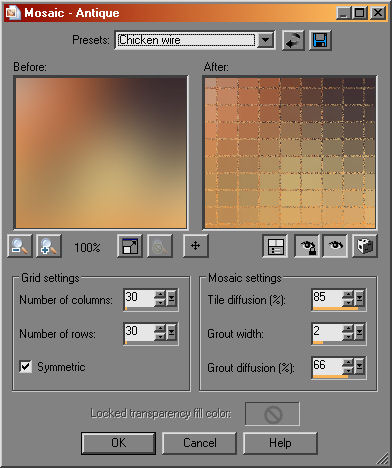Click the resize dialog preview icon

click(130, 246)
